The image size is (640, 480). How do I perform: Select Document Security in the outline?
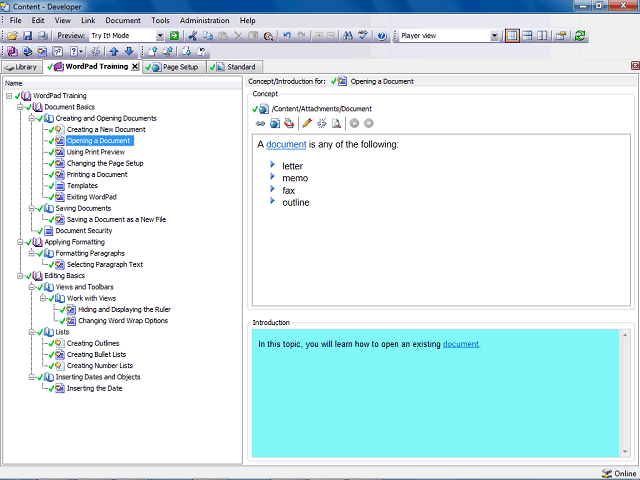click(84, 231)
